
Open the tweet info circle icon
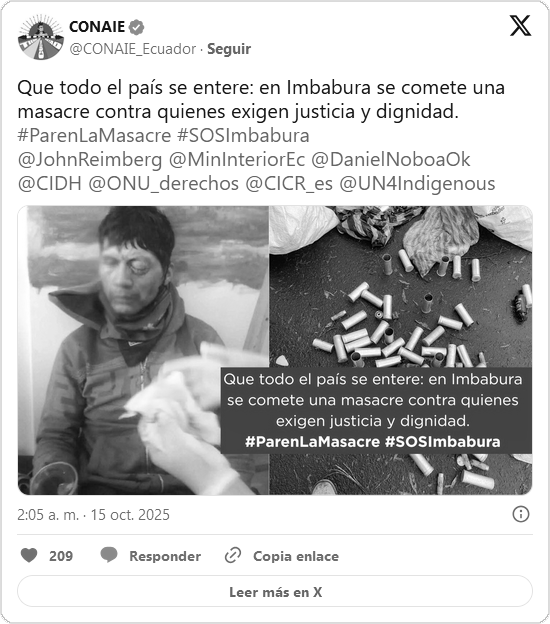tap(521, 514)
